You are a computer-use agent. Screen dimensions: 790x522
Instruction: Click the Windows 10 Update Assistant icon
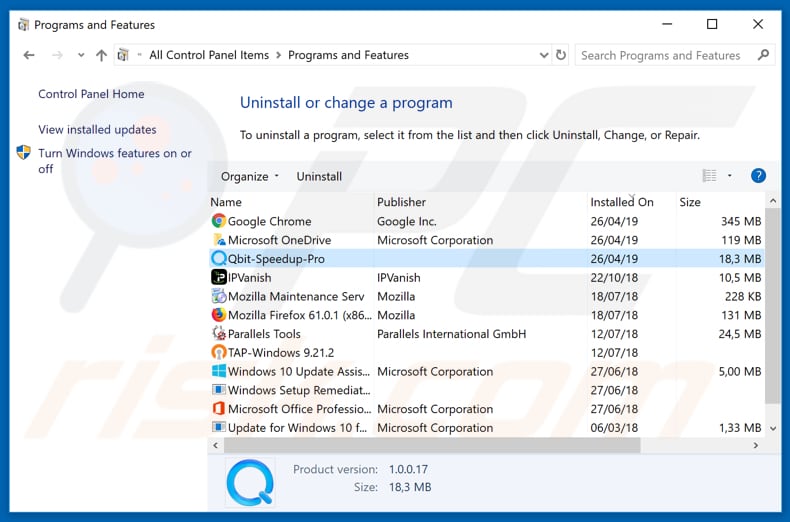pos(219,371)
